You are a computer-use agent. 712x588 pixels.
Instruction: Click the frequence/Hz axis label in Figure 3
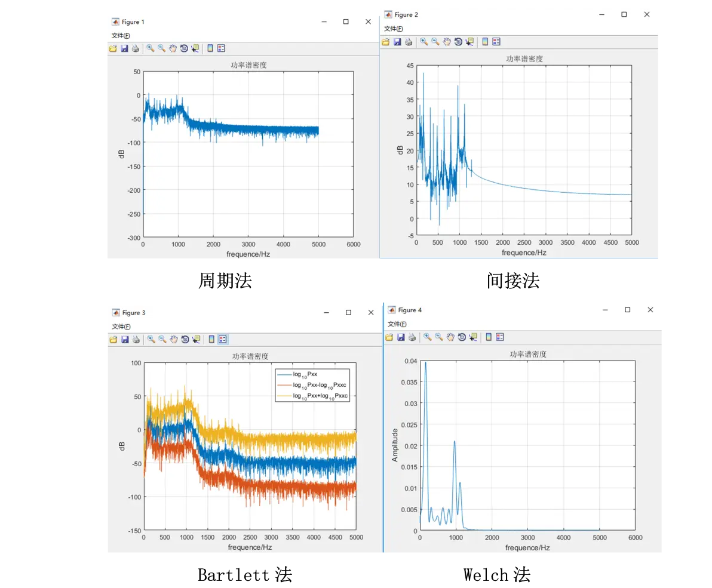[x=250, y=547]
